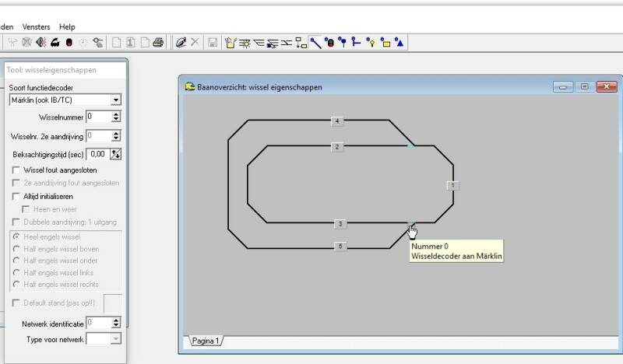This screenshot has width=623, height=364.
Task: Click track block number 4
Action: tap(336, 121)
